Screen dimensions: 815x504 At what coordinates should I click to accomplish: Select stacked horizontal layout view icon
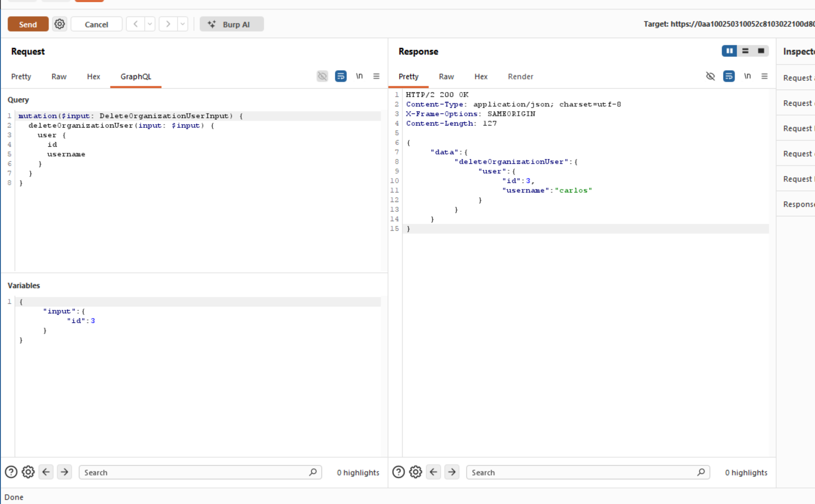pyautogui.click(x=745, y=51)
